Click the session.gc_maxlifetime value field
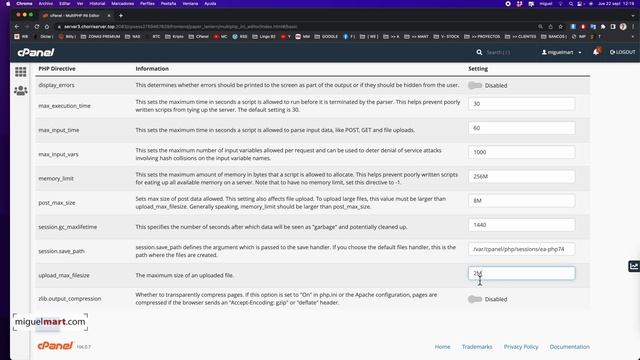Image resolution: width=640 pixels, height=360 pixels. click(x=522, y=225)
